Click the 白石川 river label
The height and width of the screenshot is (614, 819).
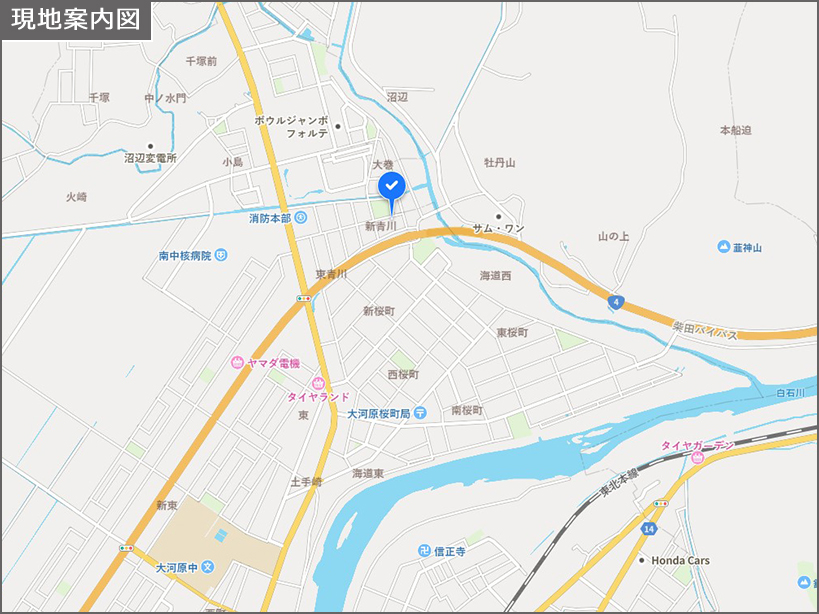point(790,393)
